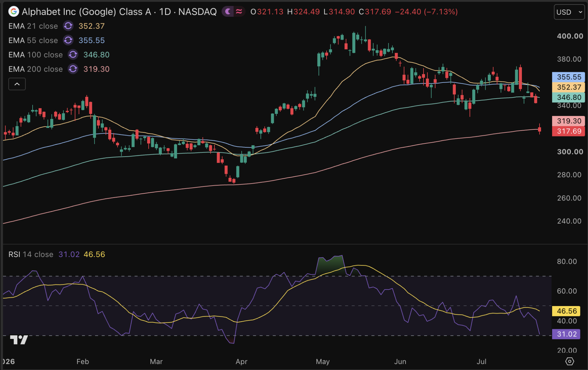Click the 80.00 RSI scale label
This screenshot has height=370, width=588.
567,261
